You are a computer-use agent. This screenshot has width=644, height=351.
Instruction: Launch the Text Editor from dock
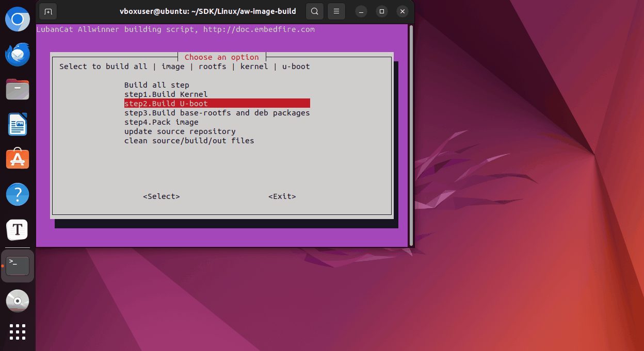point(18,229)
